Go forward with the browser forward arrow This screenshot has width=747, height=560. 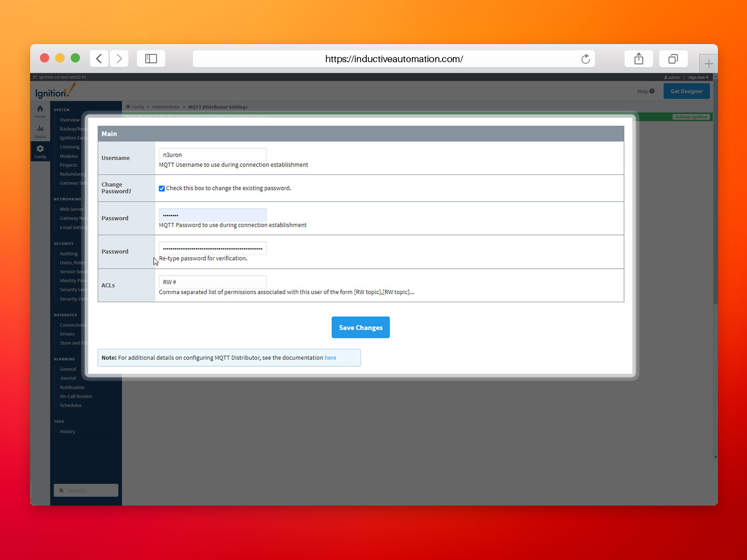[119, 59]
